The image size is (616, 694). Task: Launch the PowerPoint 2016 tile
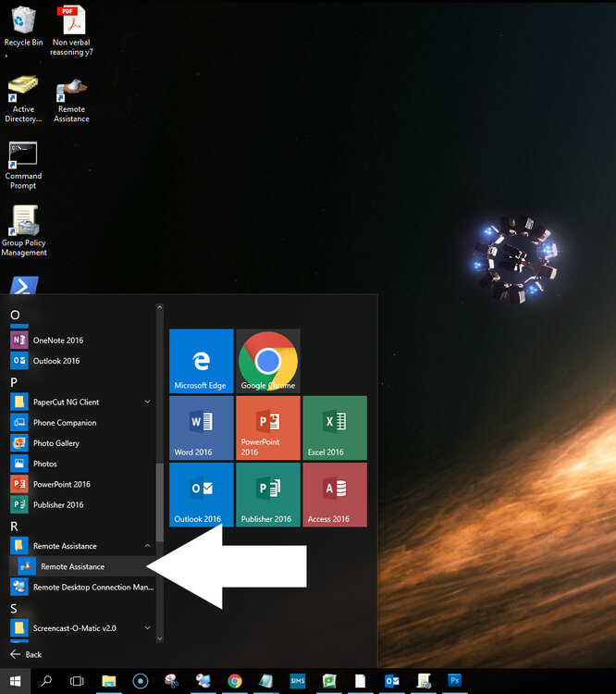(268, 428)
